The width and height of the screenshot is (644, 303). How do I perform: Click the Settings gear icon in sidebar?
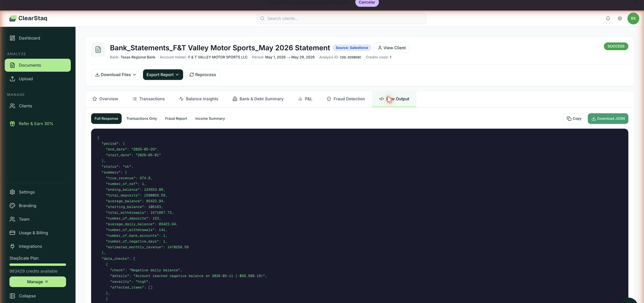tap(12, 192)
